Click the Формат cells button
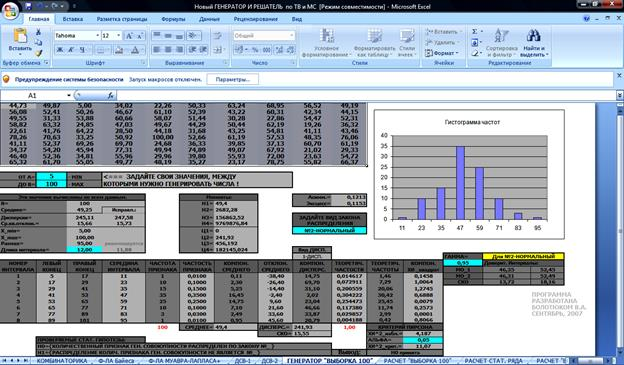This screenshot has width=624, height=365. coord(442,53)
